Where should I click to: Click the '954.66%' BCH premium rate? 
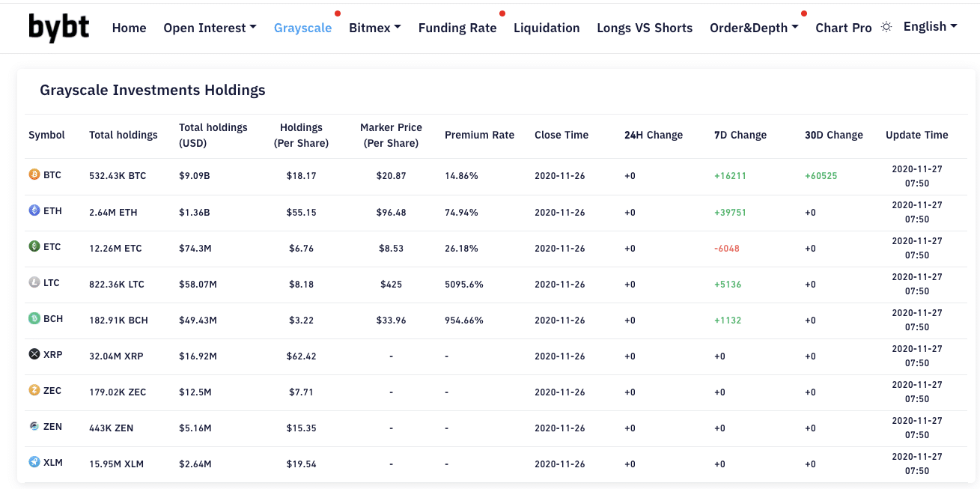coord(464,320)
